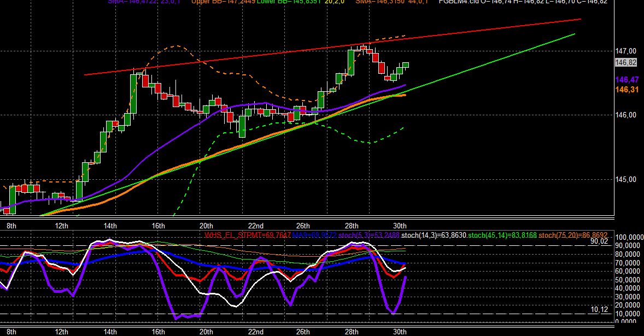Click 8th on the stochastic panel's bottom date axis
This screenshot has height=336, width=644.
(x=11, y=332)
